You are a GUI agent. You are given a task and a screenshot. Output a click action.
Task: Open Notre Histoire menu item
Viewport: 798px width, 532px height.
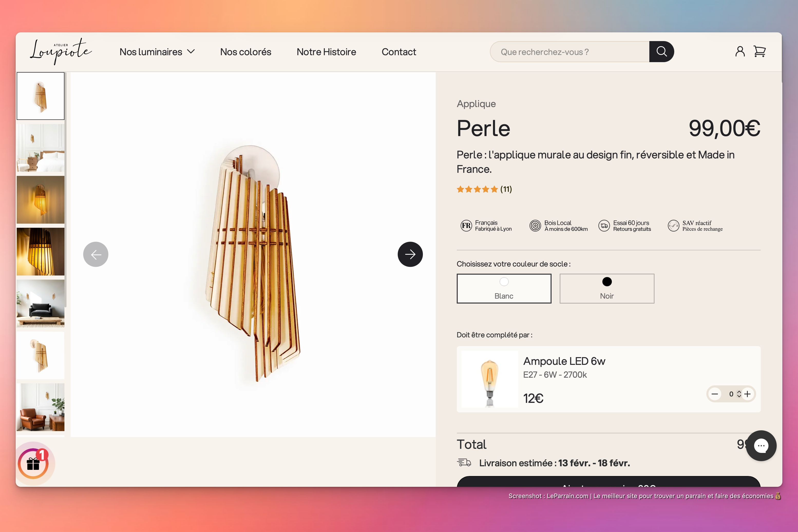[326, 52]
